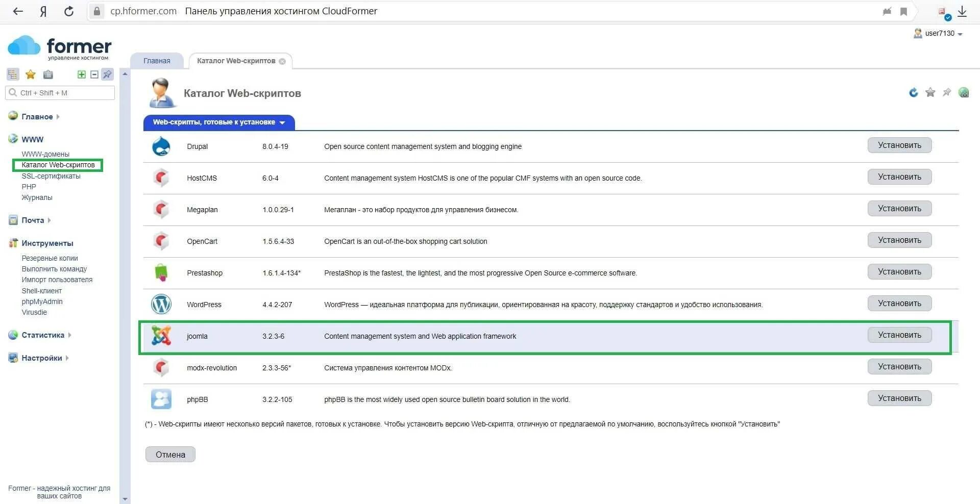The width and height of the screenshot is (980, 504).
Task: Click the browser address bar URL cp.hformer.com
Action: coord(143,11)
